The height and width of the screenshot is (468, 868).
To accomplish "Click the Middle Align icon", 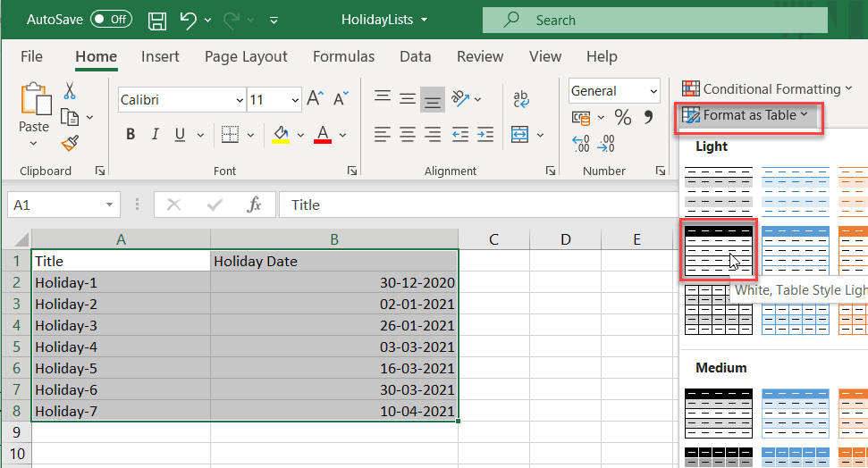I will pos(408,99).
